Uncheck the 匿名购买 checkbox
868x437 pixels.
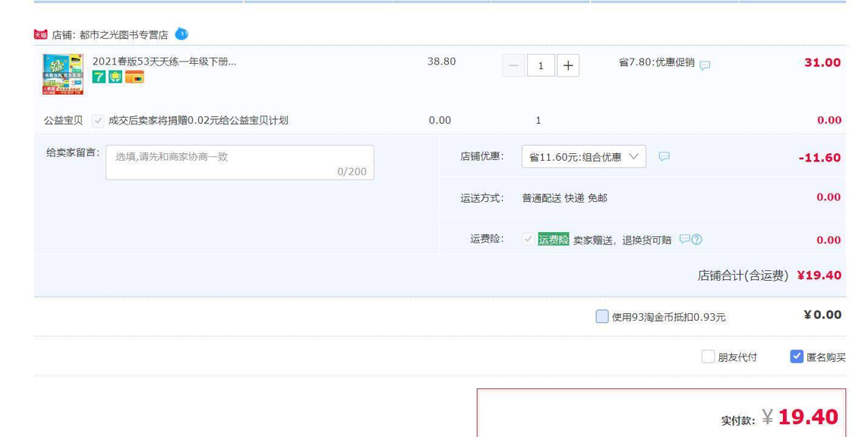(797, 357)
